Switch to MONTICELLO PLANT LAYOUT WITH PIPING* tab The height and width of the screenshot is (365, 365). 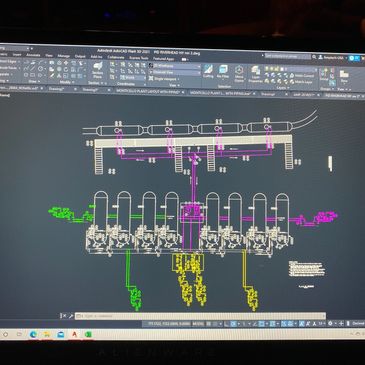coord(148,91)
